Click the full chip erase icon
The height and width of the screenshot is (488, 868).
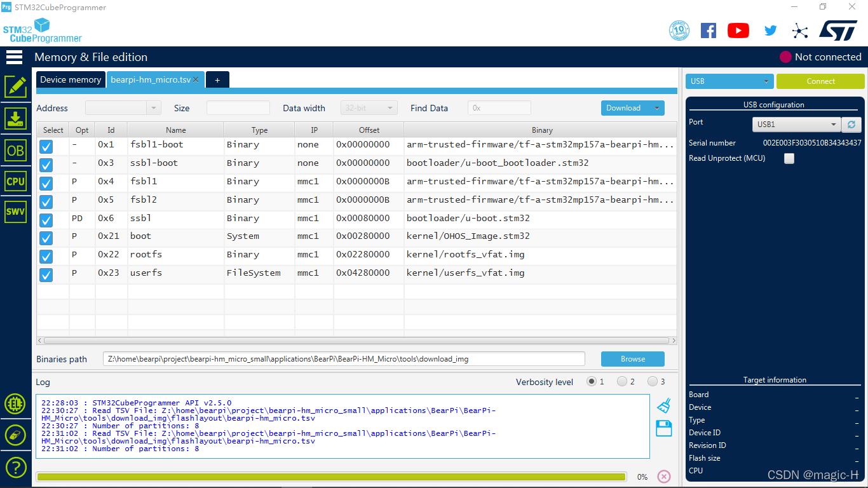pos(15,435)
